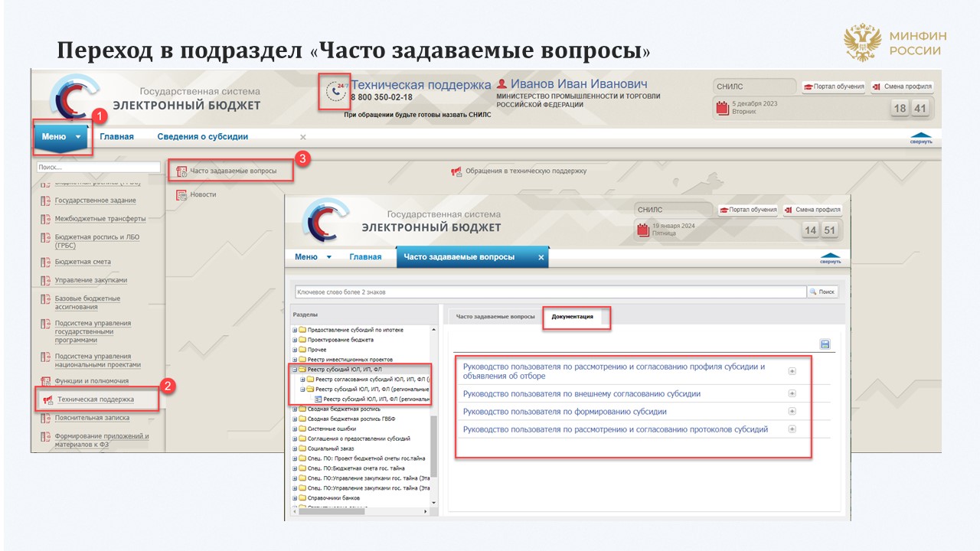Image resolution: width=980 pixels, height=551 pixels.
Task: Collapse the Реестр субсидий ЮЛ, ИП, ФЛ folder
Action: coord(295,370)
